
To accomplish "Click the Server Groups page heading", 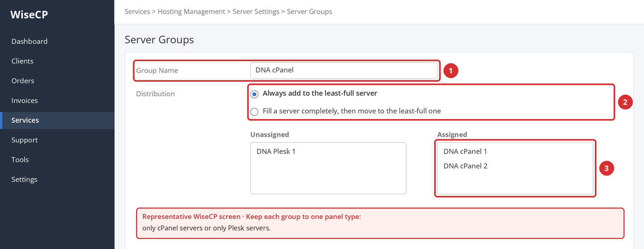I will click(159, 40).
